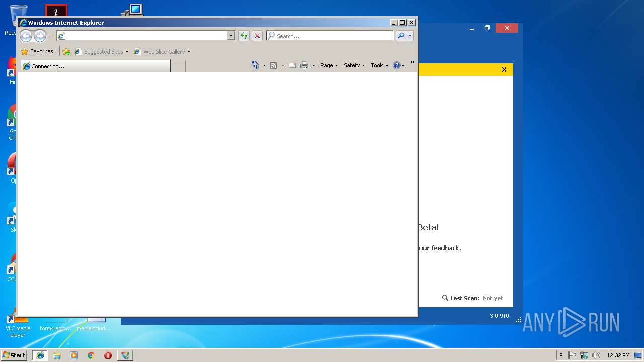Image resolution: width=644 pixels, height=362 pixels.
Task: Go back with the Back arrow button
Action: point(26,36)
